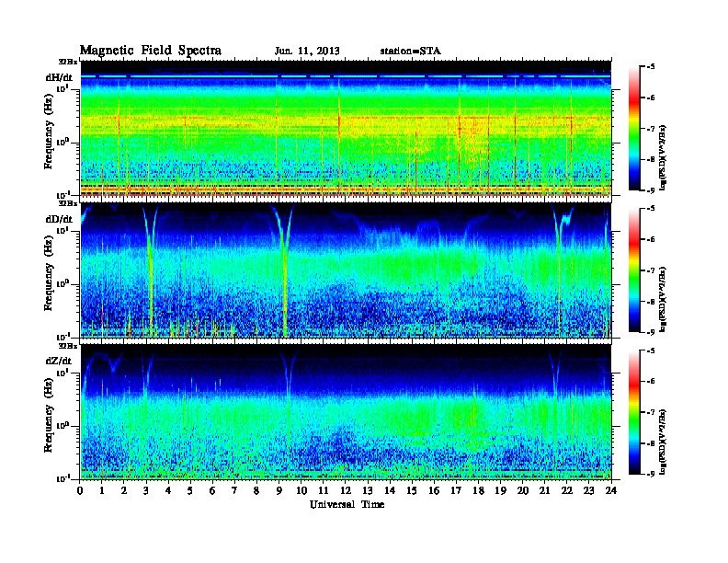
Task: Click hour '16' on Universal Time axis
Action: pos(434,490)
